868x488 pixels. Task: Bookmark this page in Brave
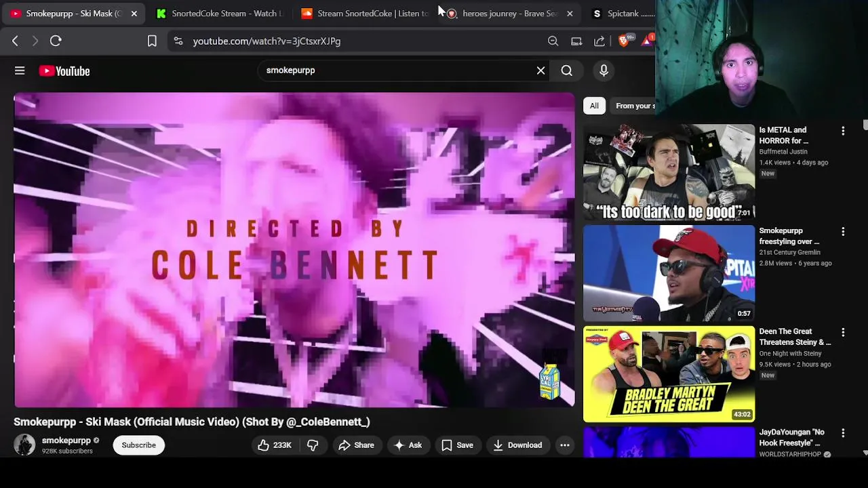[152, 41]
